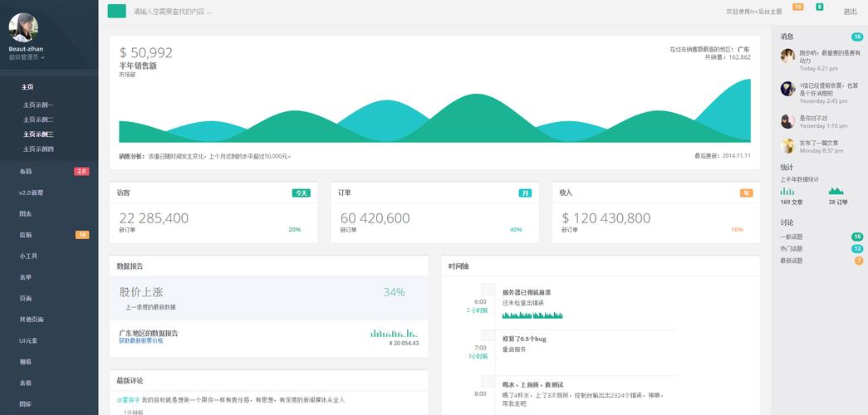This screenshot has width=868, height=415.
Task: Click the 退出 logout link
Action: [x=850, y=12]
